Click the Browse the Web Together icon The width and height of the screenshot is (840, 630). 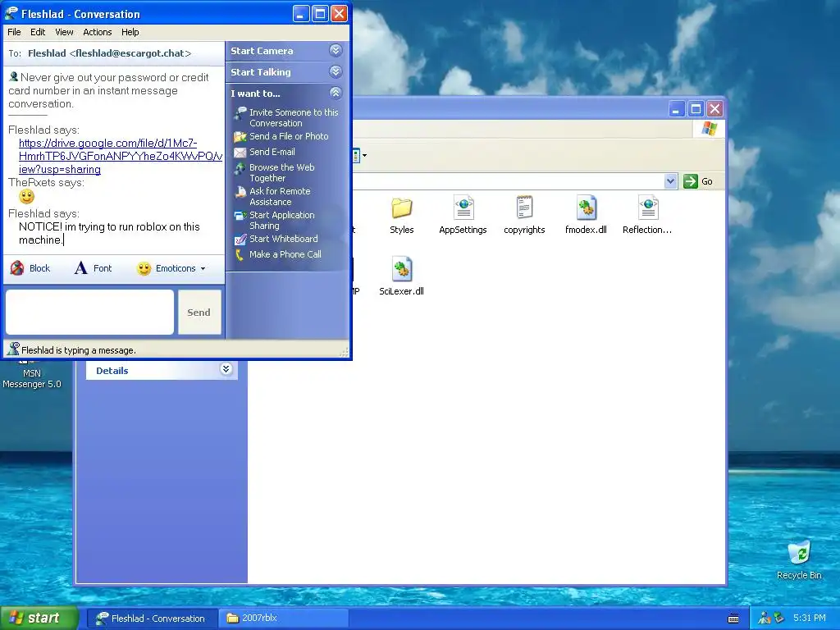point(240,168)
